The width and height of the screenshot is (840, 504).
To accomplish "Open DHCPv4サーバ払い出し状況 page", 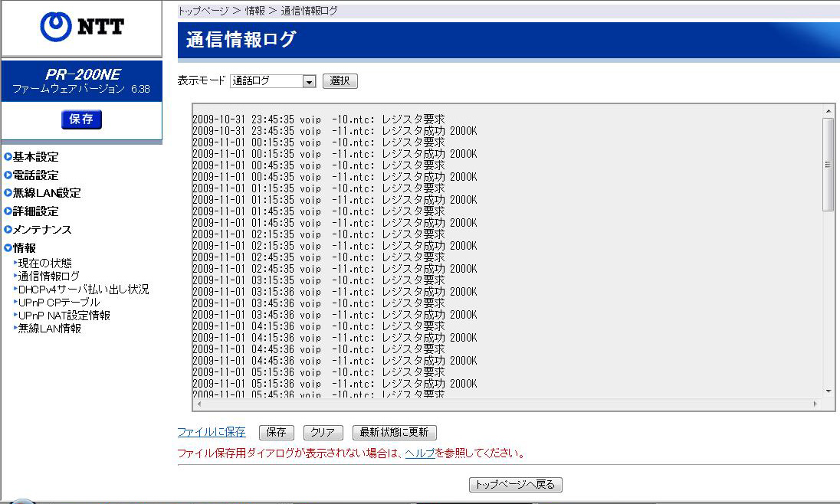I will (84, 290).
